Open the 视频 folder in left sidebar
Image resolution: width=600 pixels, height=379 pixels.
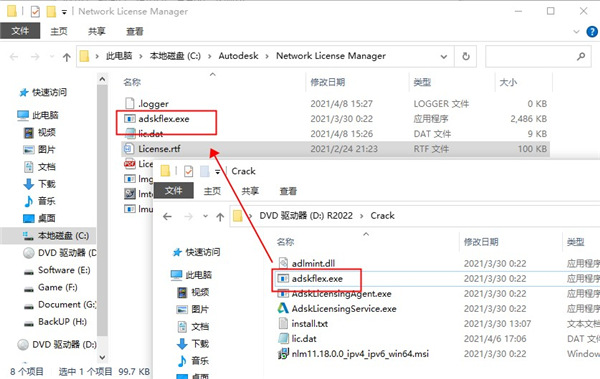[x=40, y=132]
